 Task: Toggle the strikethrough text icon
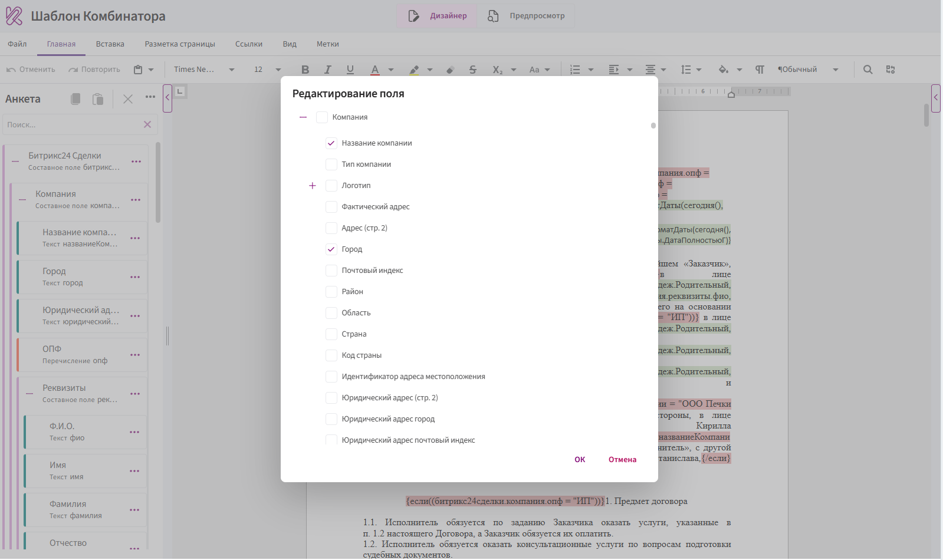pos(472,70)
